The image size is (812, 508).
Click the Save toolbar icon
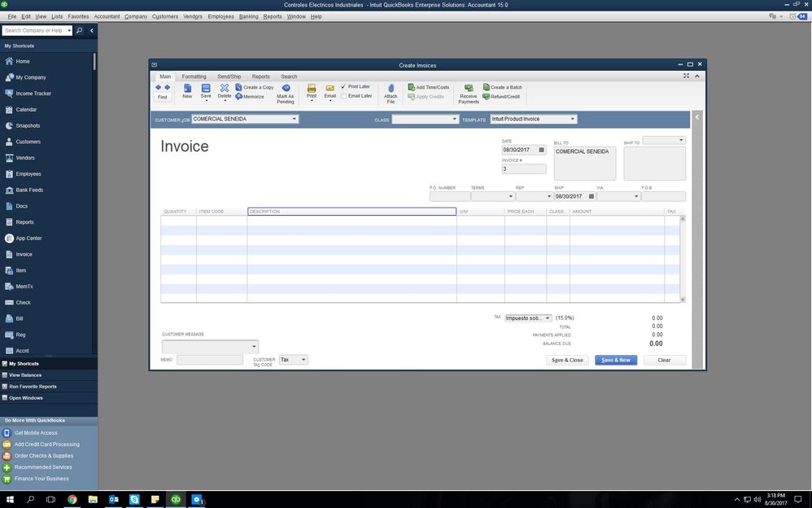pos(206,88)
